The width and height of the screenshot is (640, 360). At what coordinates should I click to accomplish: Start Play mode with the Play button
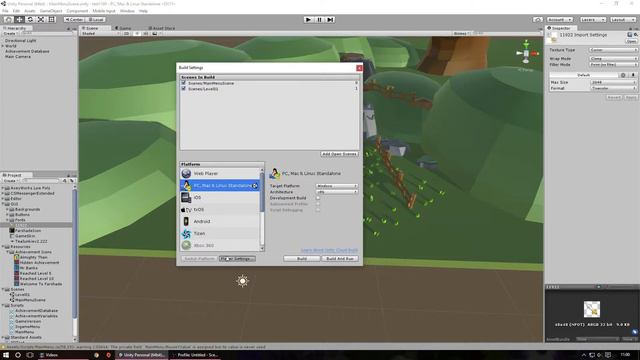(308, 19)
